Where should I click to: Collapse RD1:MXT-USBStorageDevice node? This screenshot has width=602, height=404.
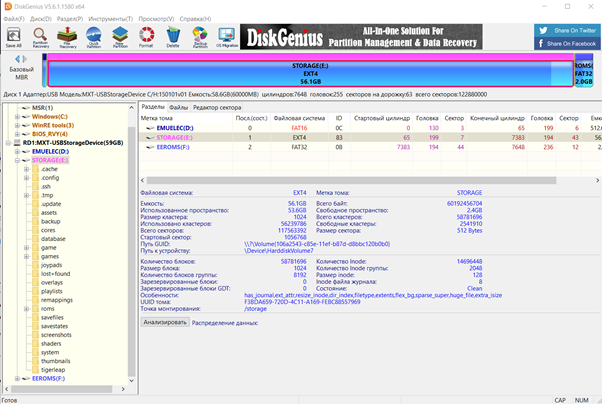click(x=8, y=143)
